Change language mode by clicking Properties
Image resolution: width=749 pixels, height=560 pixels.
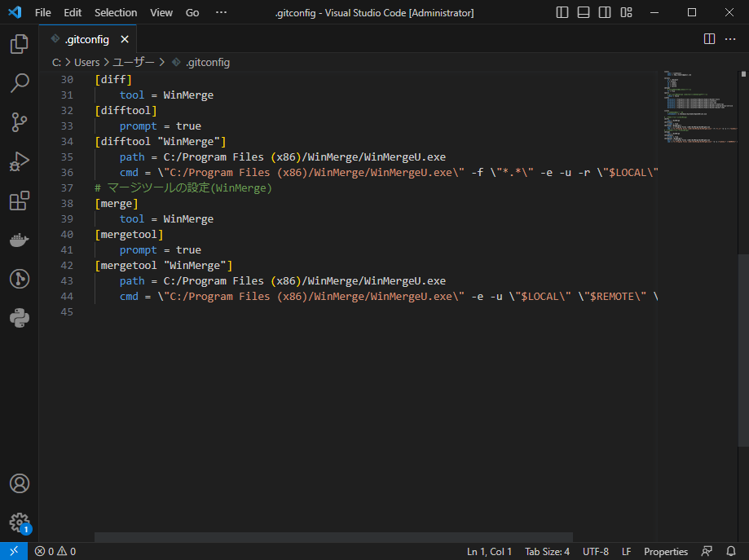click(666, 551)
